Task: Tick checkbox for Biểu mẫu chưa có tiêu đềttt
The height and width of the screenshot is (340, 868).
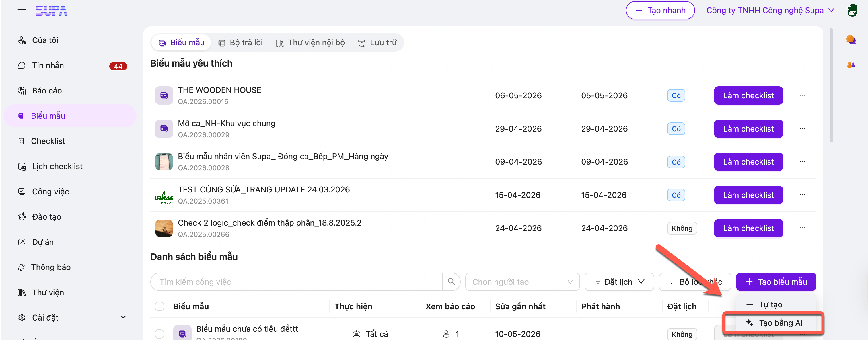Action: point(159,334)
